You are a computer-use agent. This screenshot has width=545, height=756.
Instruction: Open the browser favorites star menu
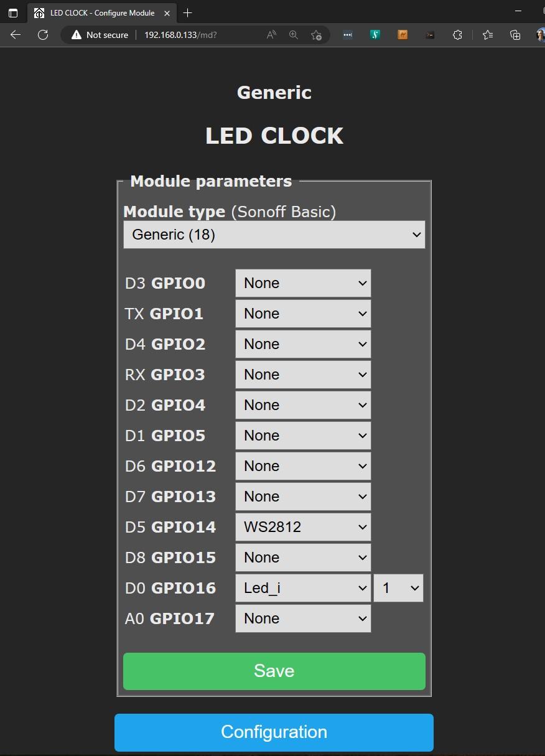tap(489, 35)
